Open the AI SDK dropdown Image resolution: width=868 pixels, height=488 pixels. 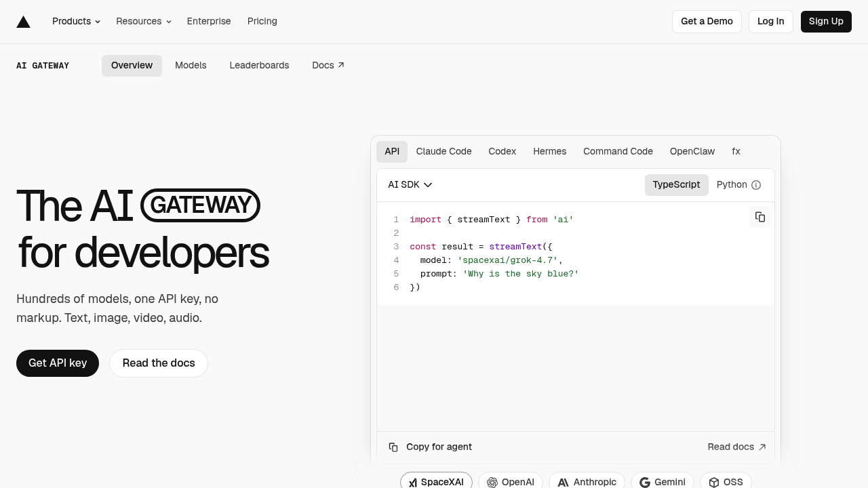pos(410,185)
